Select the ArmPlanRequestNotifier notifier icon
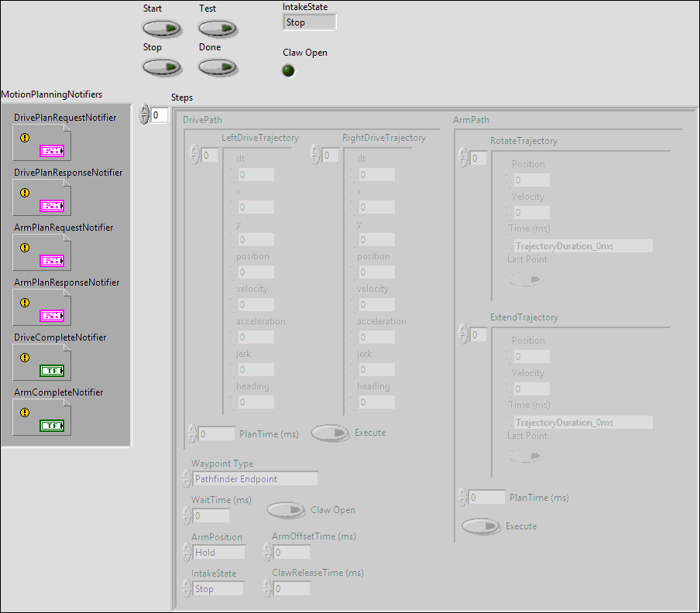Viewport: 700px width, 613px height. (x=41, y=251)
